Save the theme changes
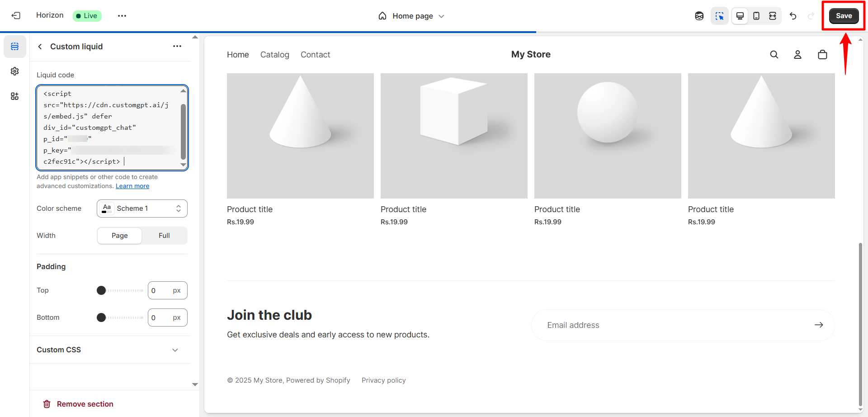This screenshot has height=417, width=868. tap(844, 16)
